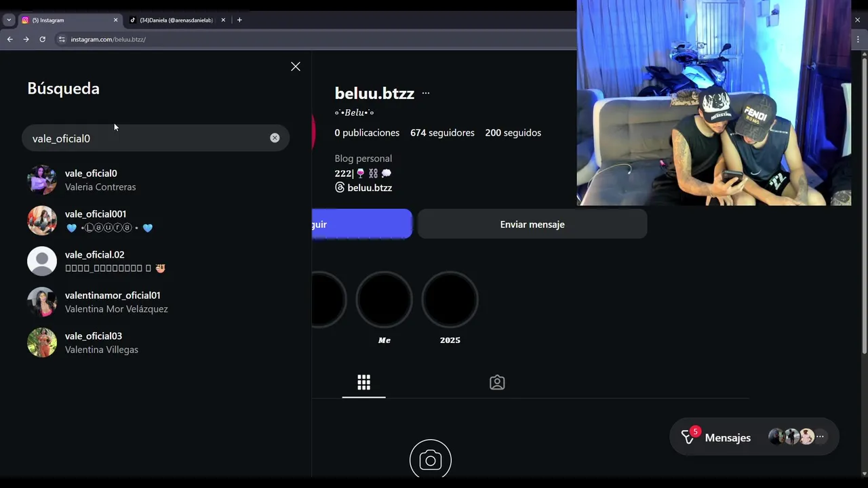The width and height of the screenshot is (868, 488).
Task: Click the search input field
Action: 155,138
